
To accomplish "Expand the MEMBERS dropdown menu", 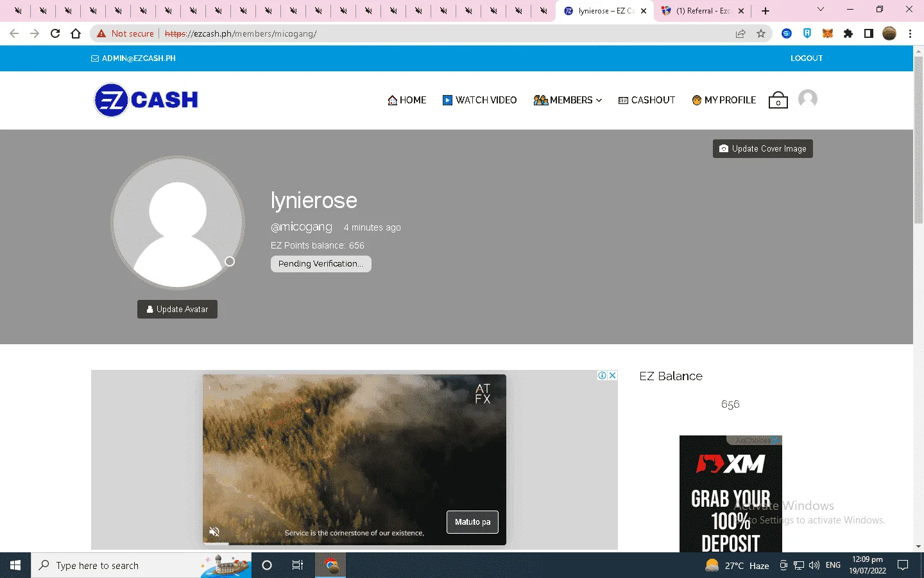I will 568,100.
